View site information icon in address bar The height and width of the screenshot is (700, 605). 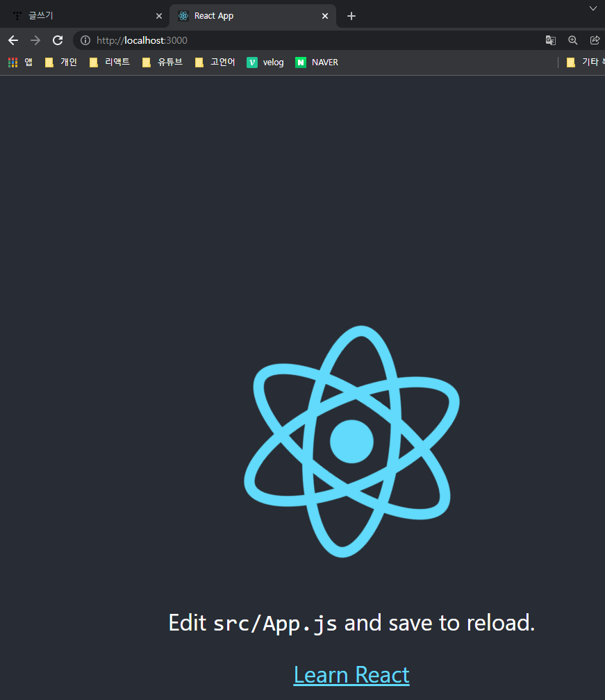[x=85, y=40]
